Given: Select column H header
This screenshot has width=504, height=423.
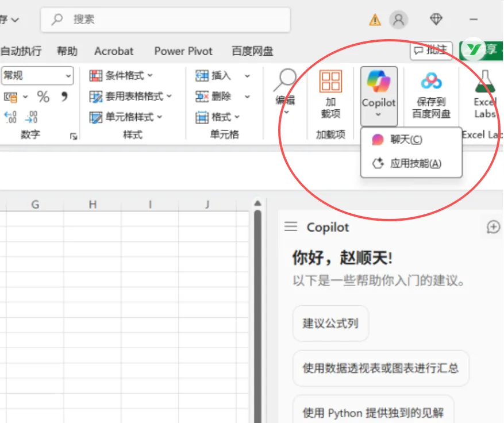Looking at the screenshot, I should click(x=93, y=205).
